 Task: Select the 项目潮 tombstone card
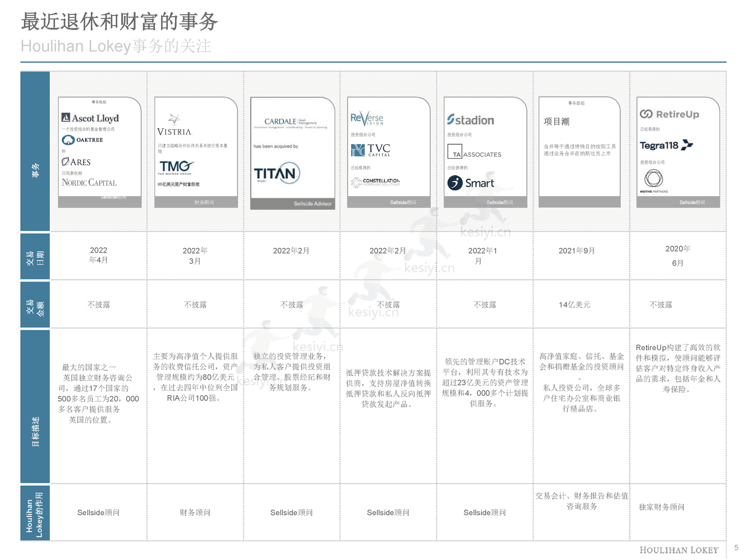tap(579, 152)
